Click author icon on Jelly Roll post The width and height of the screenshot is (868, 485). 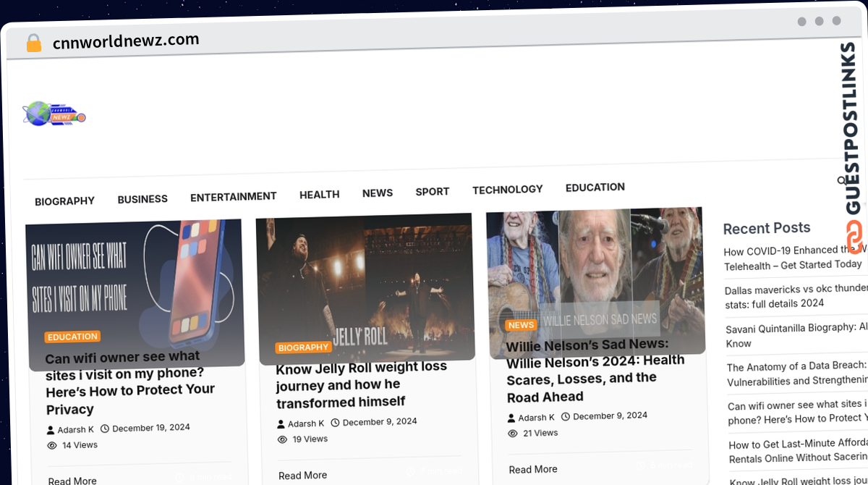[281, 423]
